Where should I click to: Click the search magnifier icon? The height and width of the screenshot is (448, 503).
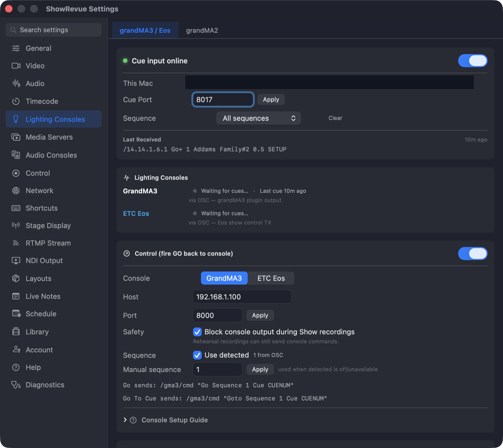click(x=13, y=30)
